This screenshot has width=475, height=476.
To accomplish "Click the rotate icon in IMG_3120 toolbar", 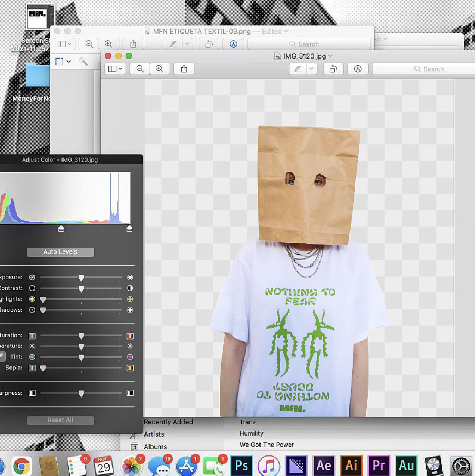I will [x=333, y=69].
